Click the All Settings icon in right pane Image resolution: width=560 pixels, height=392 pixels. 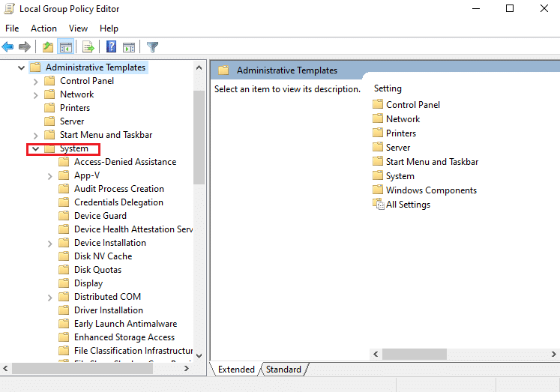point(379,205)
